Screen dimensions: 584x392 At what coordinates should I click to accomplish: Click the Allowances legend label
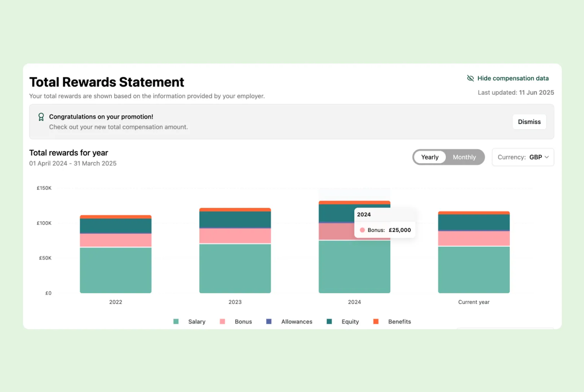click(x=297, y=322)
